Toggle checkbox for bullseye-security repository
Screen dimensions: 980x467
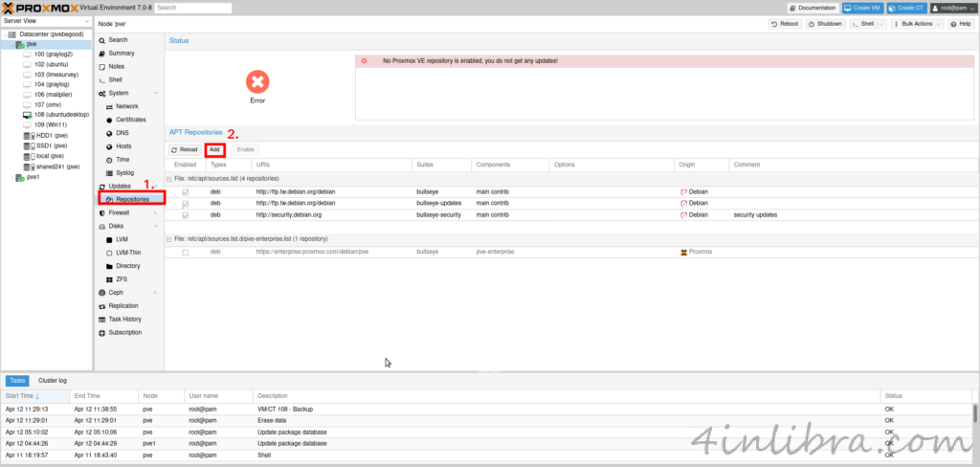tap(186, 215)
